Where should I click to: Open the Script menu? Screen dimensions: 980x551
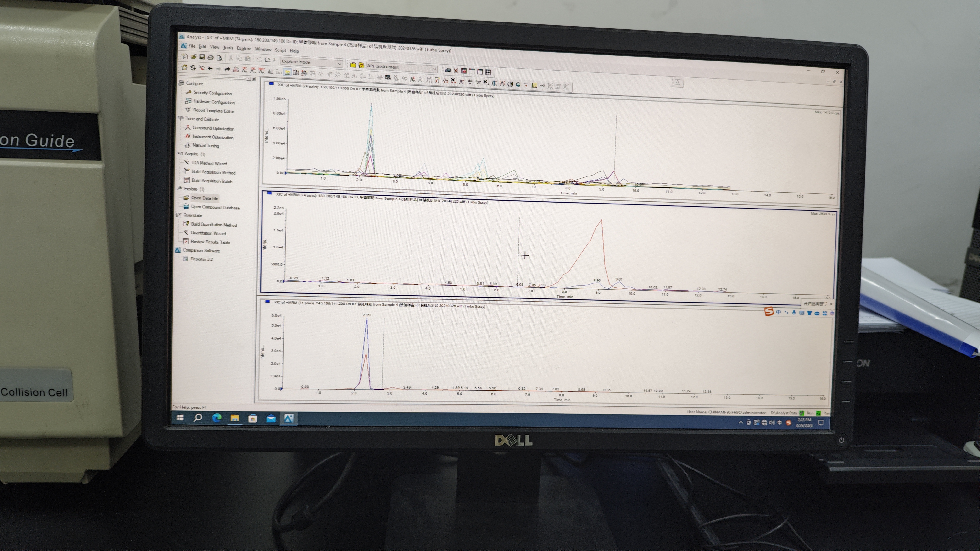(280, 50)
